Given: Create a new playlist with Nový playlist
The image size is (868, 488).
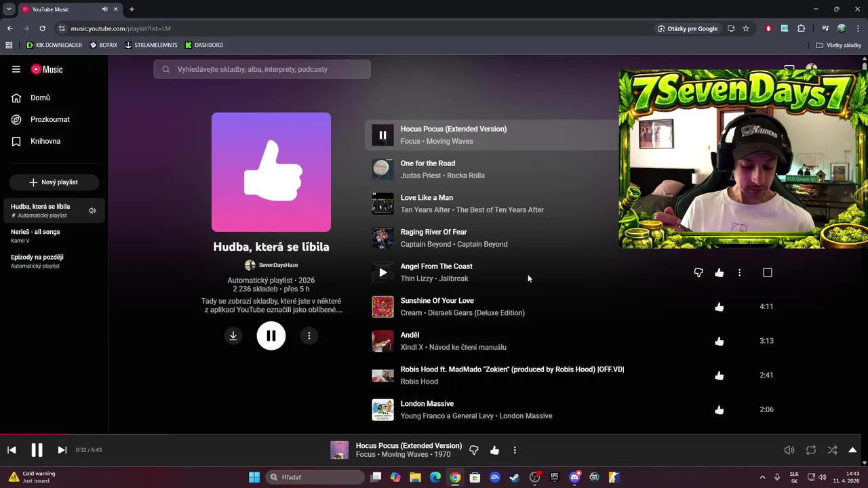Looking at the screenshot, I should coord(54,182).
